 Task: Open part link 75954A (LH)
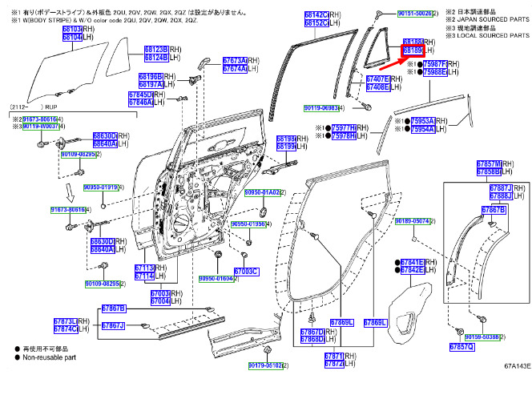423,129
